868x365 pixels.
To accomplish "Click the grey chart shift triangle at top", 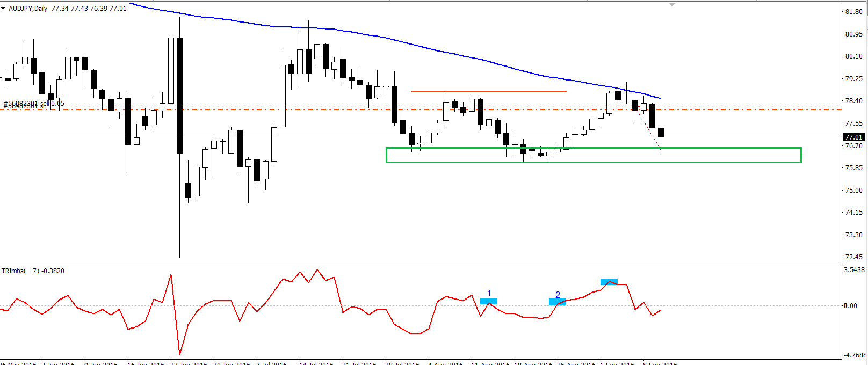I will point(672,4).
